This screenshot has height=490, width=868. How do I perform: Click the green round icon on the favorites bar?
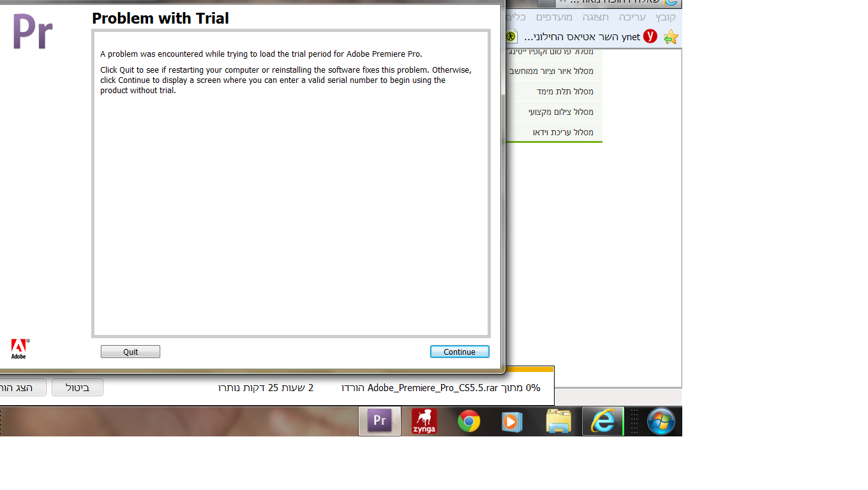(x=511, y=36)
